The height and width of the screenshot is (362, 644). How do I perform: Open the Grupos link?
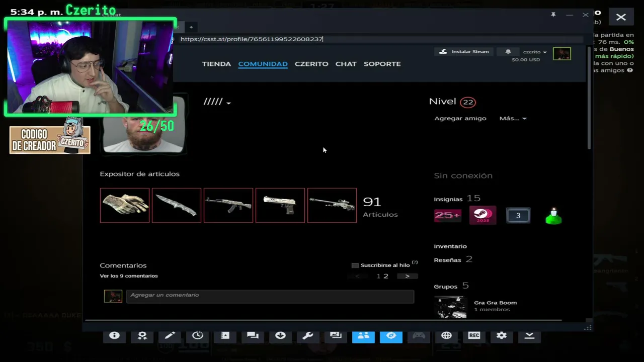tap(445, 287)
